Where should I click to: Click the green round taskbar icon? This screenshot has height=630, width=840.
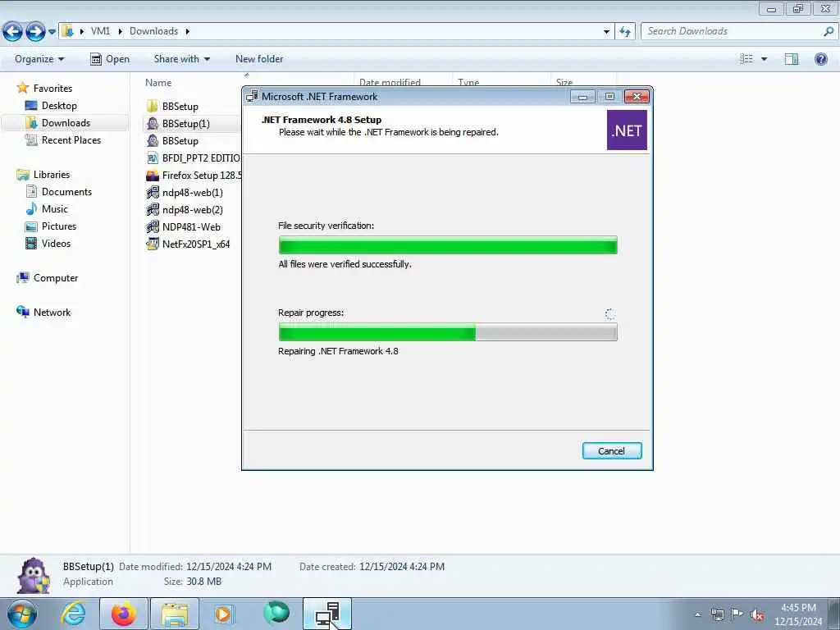pos(276,613)
